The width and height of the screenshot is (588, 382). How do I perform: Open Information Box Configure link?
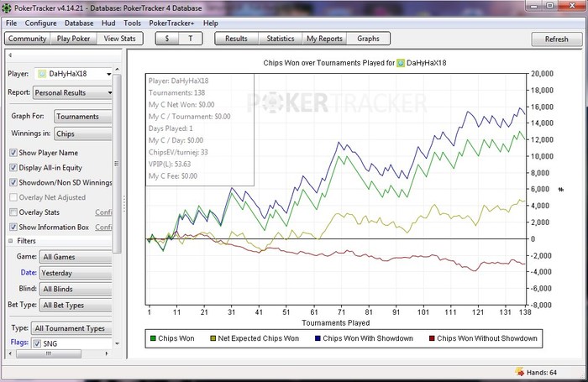tap(103, 228)
